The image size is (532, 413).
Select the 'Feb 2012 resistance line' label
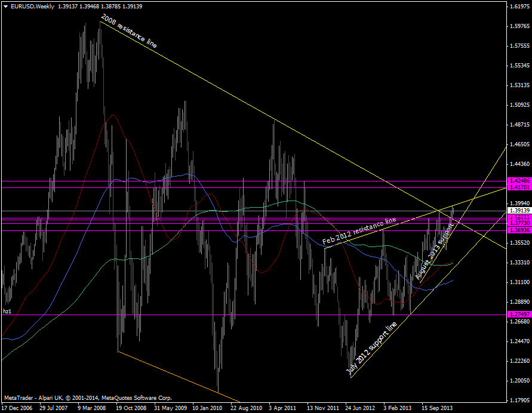click(359, 233)
